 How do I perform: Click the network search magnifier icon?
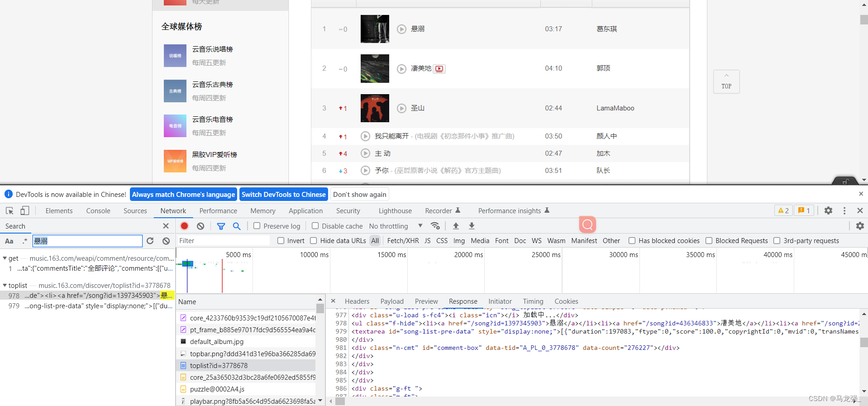click(x=237, y=226)
